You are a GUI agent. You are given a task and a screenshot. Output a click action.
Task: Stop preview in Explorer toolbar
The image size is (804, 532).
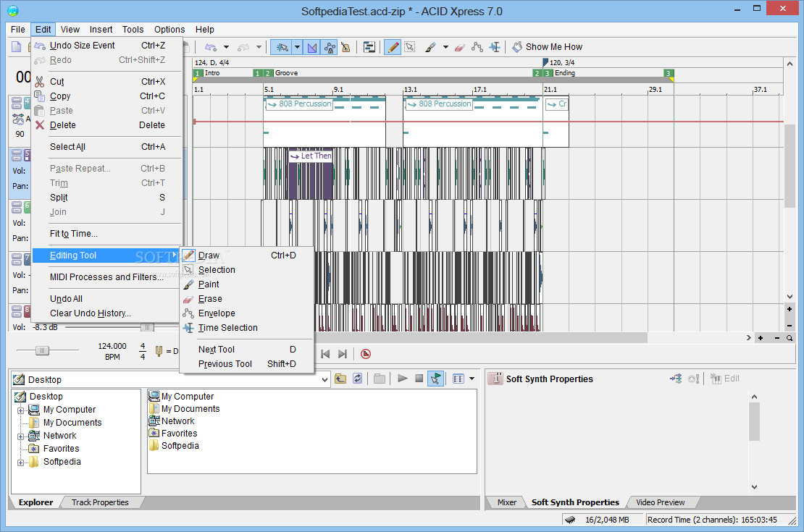click(419, 379)
